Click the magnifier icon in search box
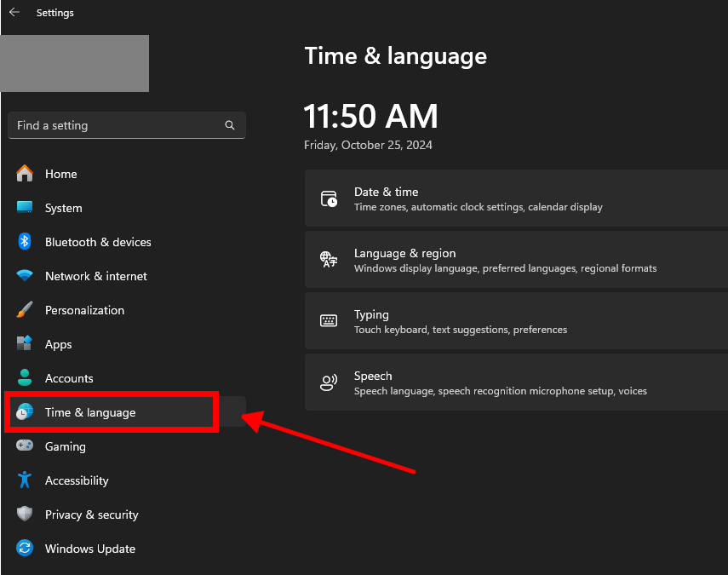Screen dimensions: 728x575 point(230,125)
